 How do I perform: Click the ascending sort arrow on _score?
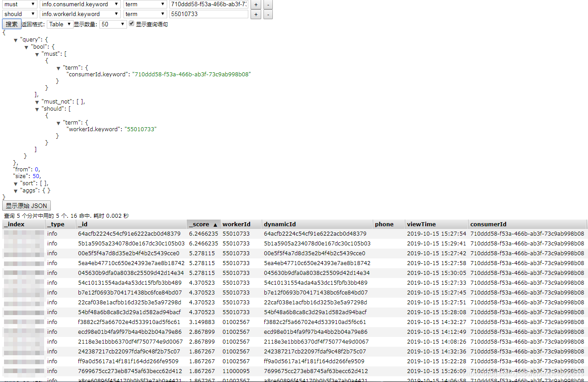click(x=215, y=224)
